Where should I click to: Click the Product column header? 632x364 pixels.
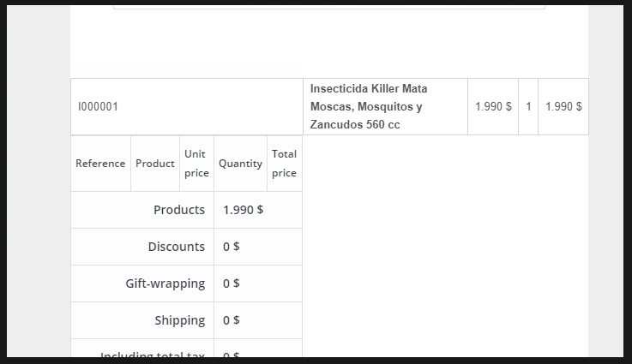click(x=155, y=164)
